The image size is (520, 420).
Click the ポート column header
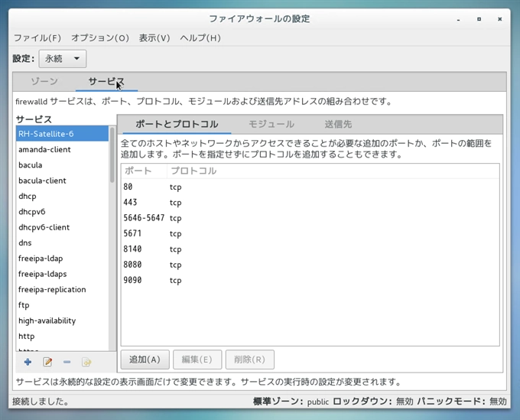click(144, 171)
